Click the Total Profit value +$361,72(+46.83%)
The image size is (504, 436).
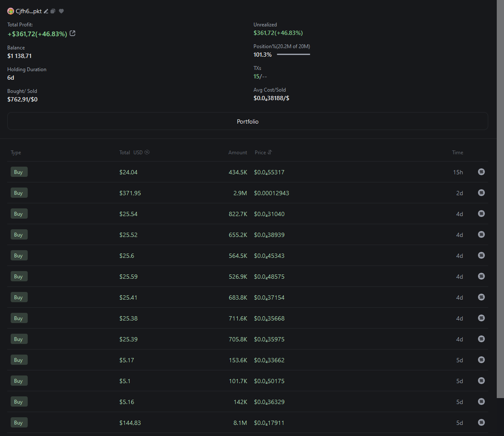[37, 34]
